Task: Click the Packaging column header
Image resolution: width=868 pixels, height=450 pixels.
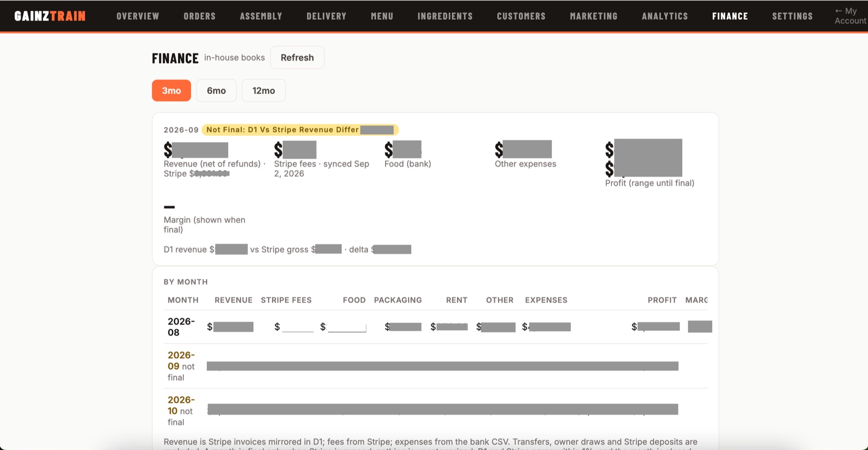Action: click(x=398, y=300)
